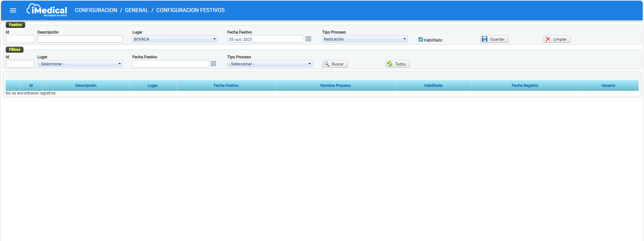Click the Descripción text field
Image resolution: width=644 pixels, height=241 pixels.
click(80, 39)
